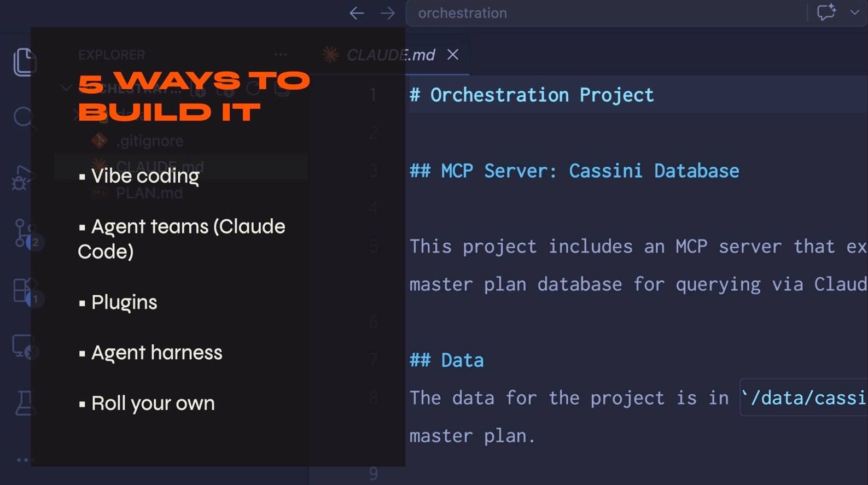Open PLAN.md in the file tree
This screenshot has width=868, height=485.
149,193
